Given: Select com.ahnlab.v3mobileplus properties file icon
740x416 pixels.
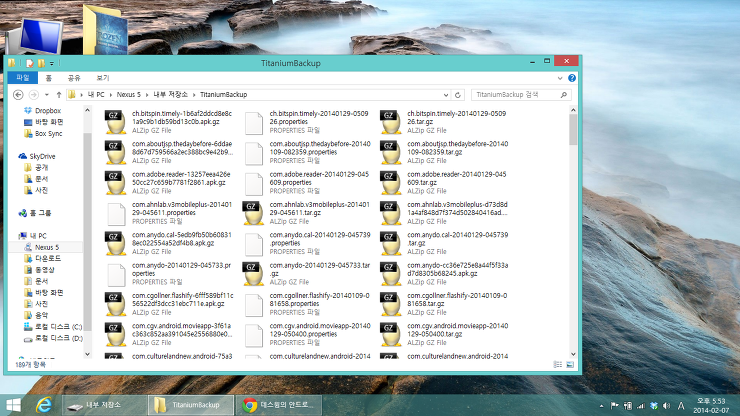Looking at the screenshot, I should (116, 214).
